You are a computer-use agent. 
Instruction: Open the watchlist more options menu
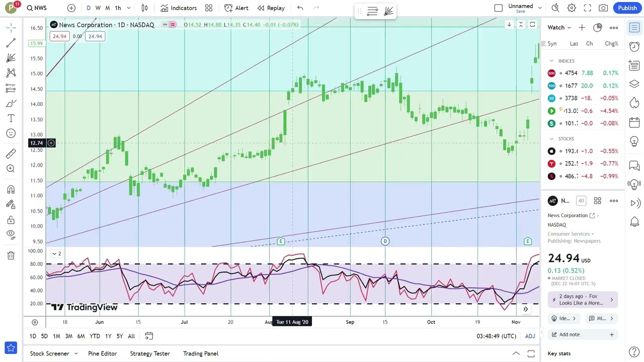click(x=614, y=28)
